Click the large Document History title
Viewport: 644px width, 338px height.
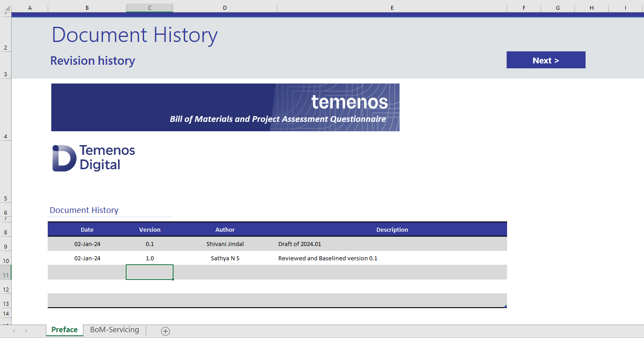[135, 35]
